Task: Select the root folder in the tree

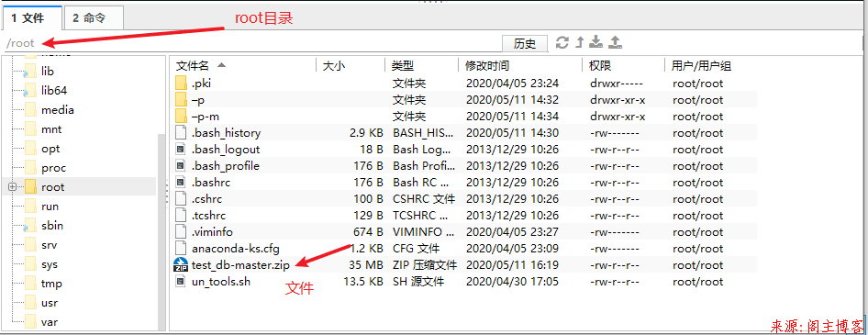Action: pyautogui.click(x=52, y=187)
